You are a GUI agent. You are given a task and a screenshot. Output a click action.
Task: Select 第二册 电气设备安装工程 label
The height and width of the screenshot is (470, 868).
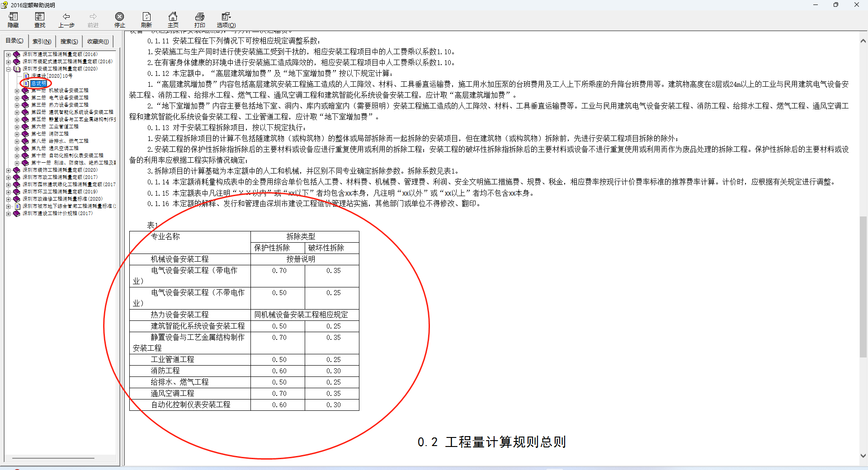click(x=60, y=98)
